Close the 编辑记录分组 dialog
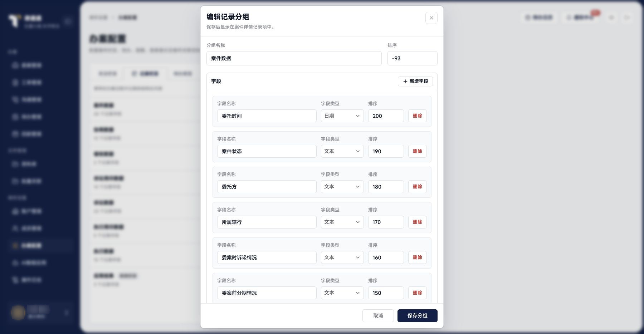 (431, 18)
